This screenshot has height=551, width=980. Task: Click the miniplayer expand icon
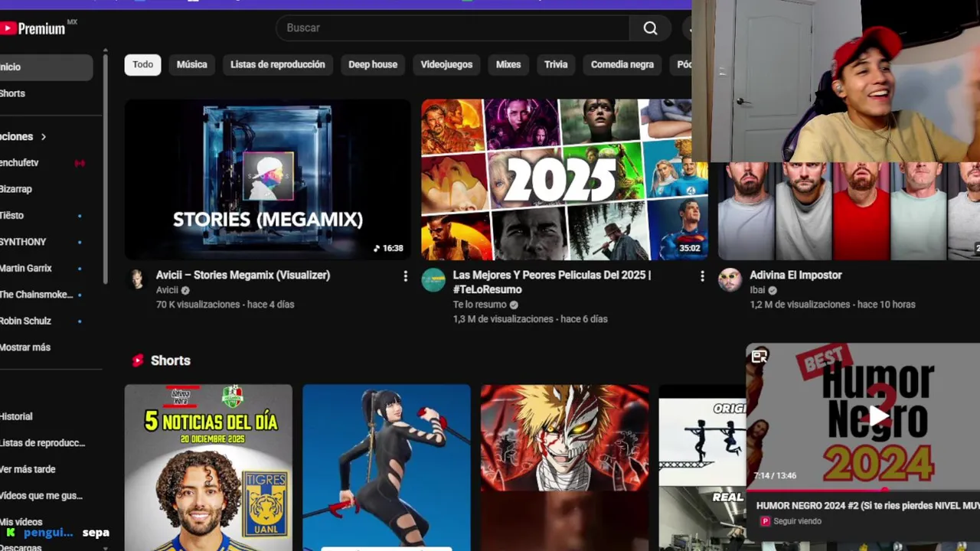pos(759,356)
